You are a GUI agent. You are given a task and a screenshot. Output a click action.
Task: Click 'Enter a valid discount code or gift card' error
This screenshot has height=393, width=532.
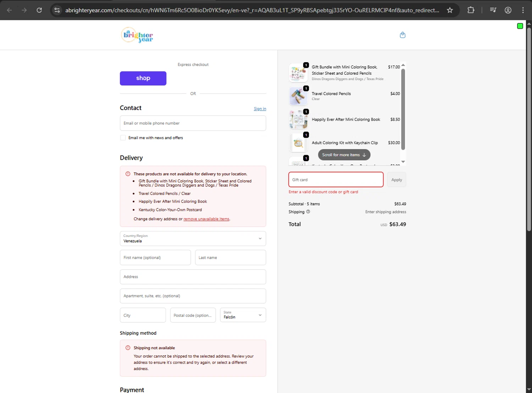(x=323, y=192)
